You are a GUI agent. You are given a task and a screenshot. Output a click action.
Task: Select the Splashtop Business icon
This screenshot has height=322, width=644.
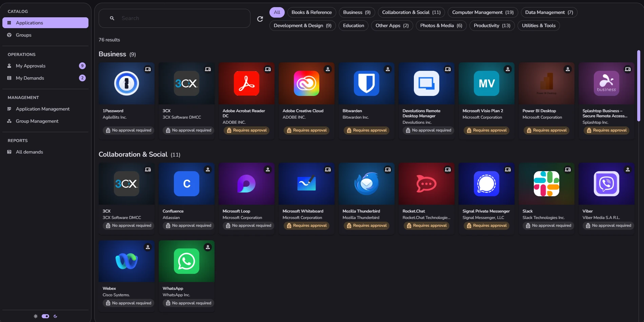(606, 83)
